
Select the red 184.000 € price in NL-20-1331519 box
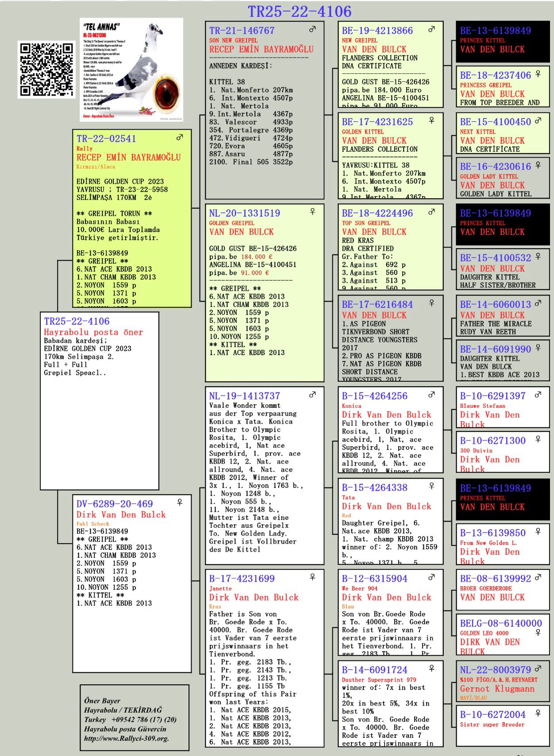tap(257, 257)
